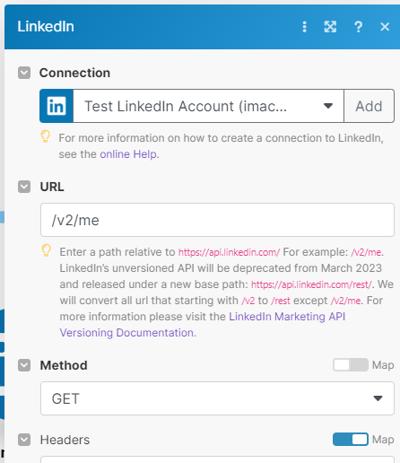Collapse the URL section chevron
The height and width of the screenshot is (463, 400).
24,187
